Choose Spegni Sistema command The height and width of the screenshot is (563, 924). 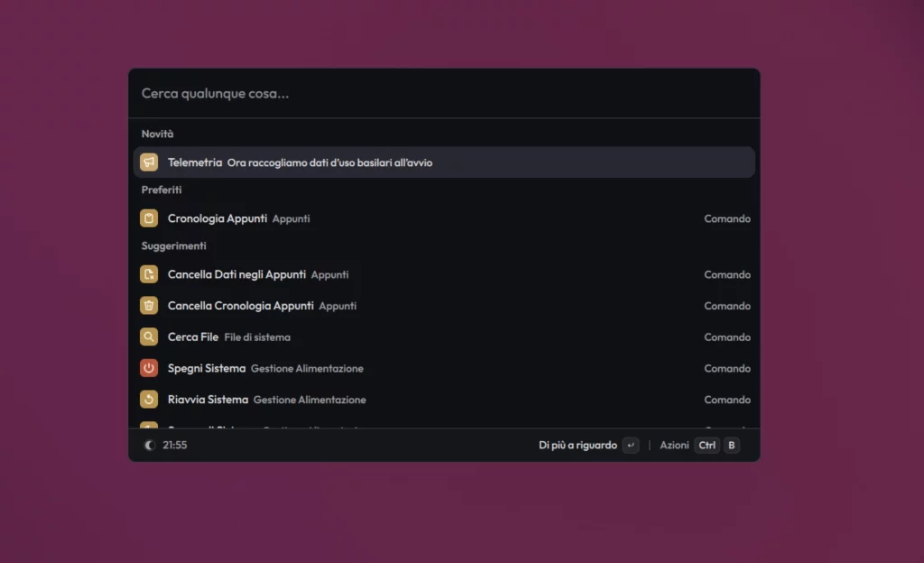pyautogui.click(x=444, y=367)
